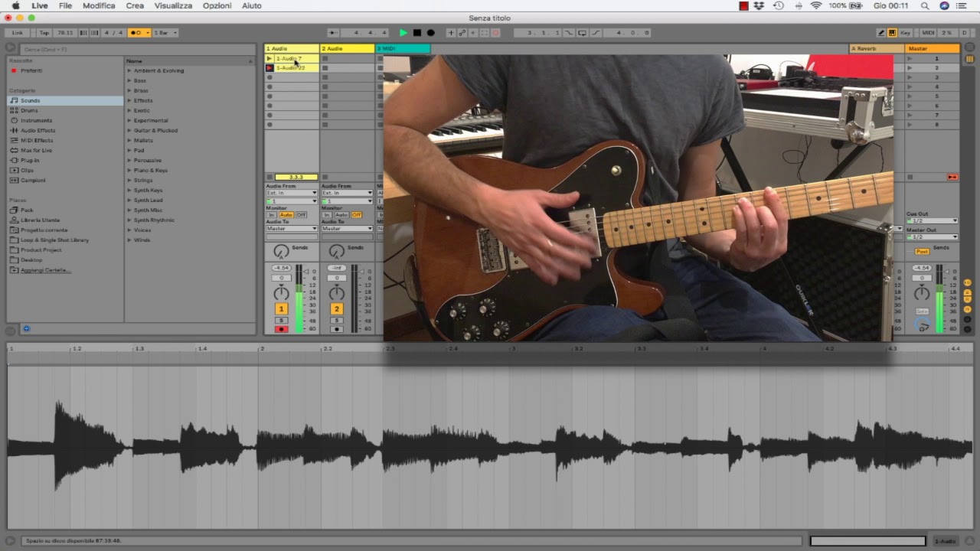Expand the Guitar & Plucked folder
The width and height of the screenshot is (980, 551).
[x=129, y=130]
